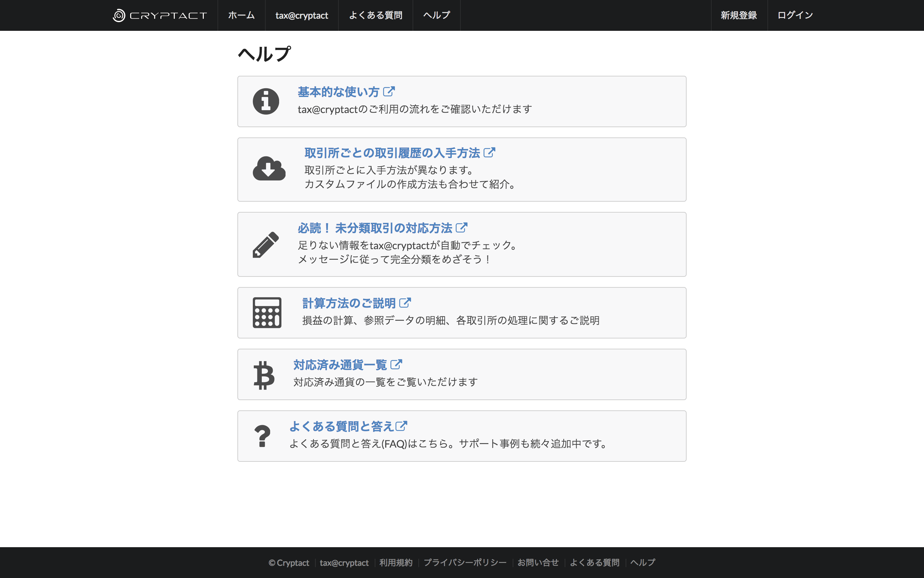Click the info circle icon for basic usage
Image resolution: width=924 pixels, height=578 pixels.
(x=266, y=101)
